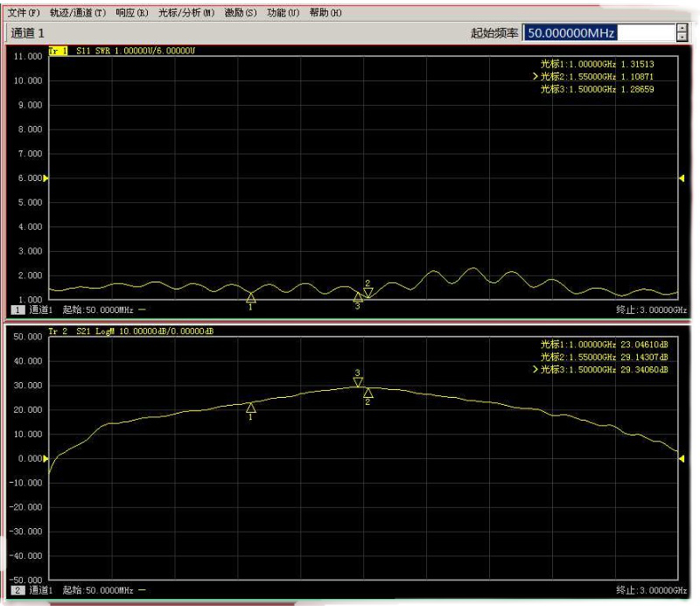Click marker 3 triangle on S21 trace

358,381
